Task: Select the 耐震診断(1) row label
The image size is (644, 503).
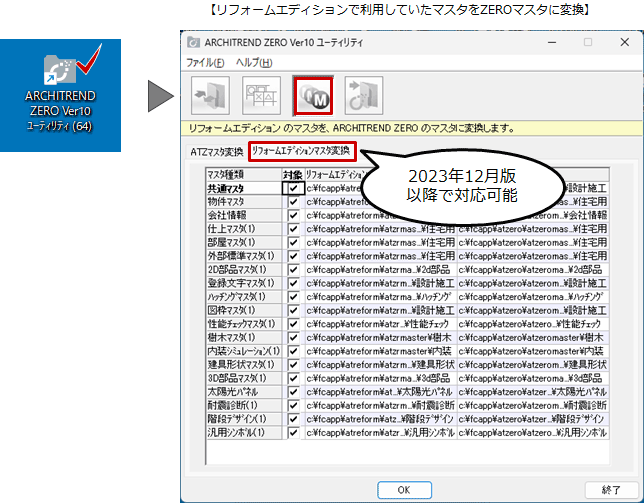Action: 244,405
